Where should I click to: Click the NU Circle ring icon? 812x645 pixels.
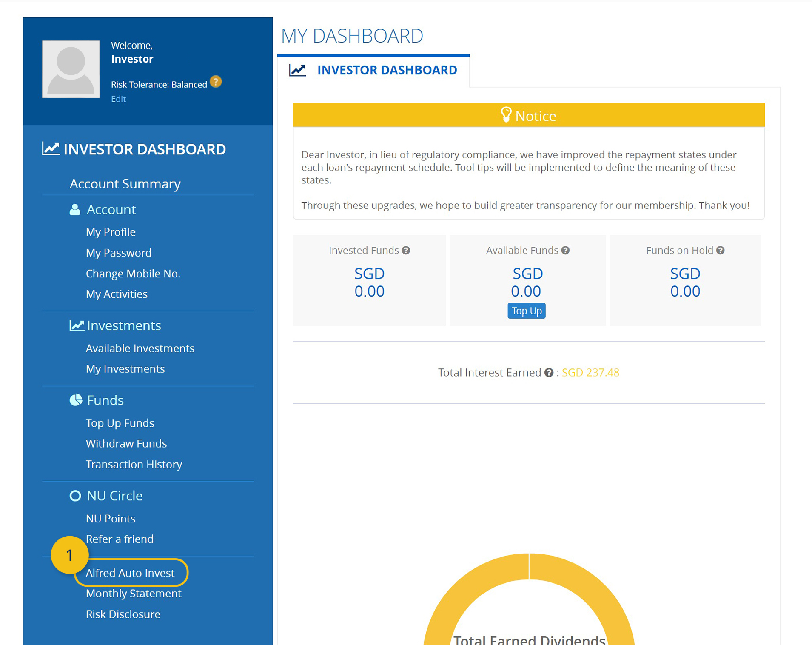[75, 496]
